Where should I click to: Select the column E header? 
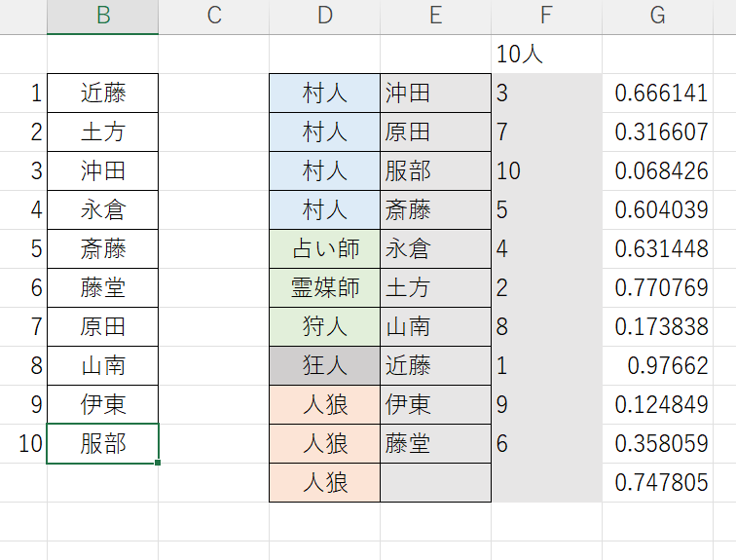pyautogui.click(x=435, y=16)
